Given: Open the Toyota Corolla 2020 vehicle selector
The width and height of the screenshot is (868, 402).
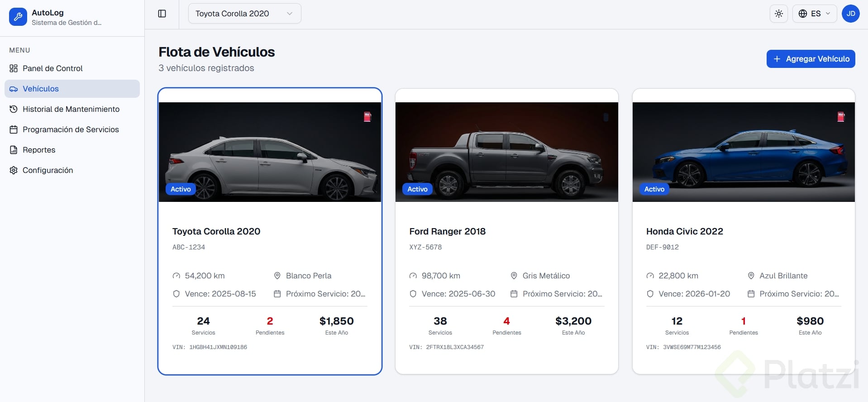Looking at the screenshot, I should tap(244, 14).
